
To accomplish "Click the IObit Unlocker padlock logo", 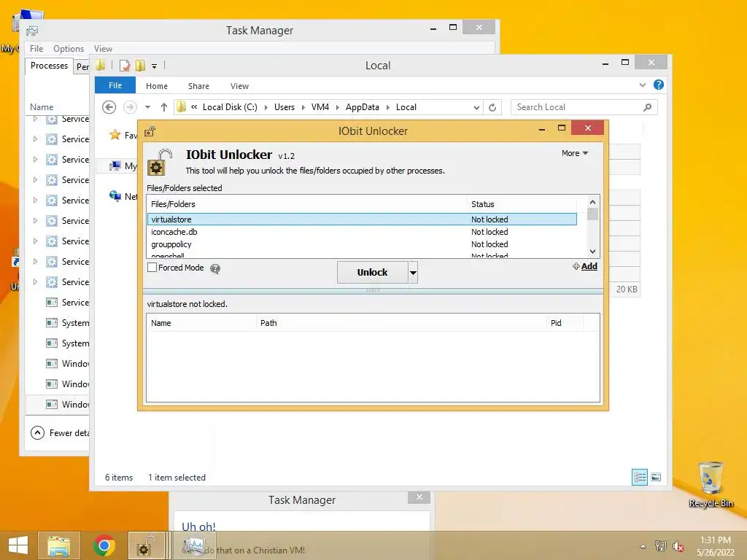I will click(159, 162).
